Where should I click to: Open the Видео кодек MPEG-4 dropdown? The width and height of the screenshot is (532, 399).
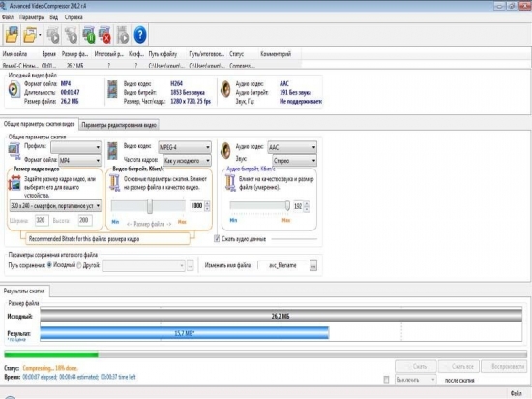(x=185, y=147)
